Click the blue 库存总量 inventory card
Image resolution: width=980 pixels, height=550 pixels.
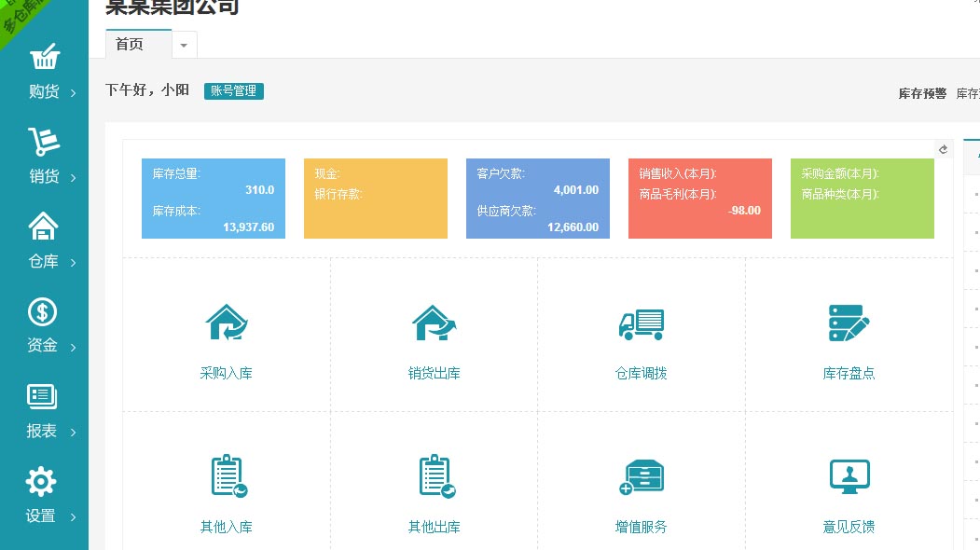pyautogui.click(x=214, y=199)
